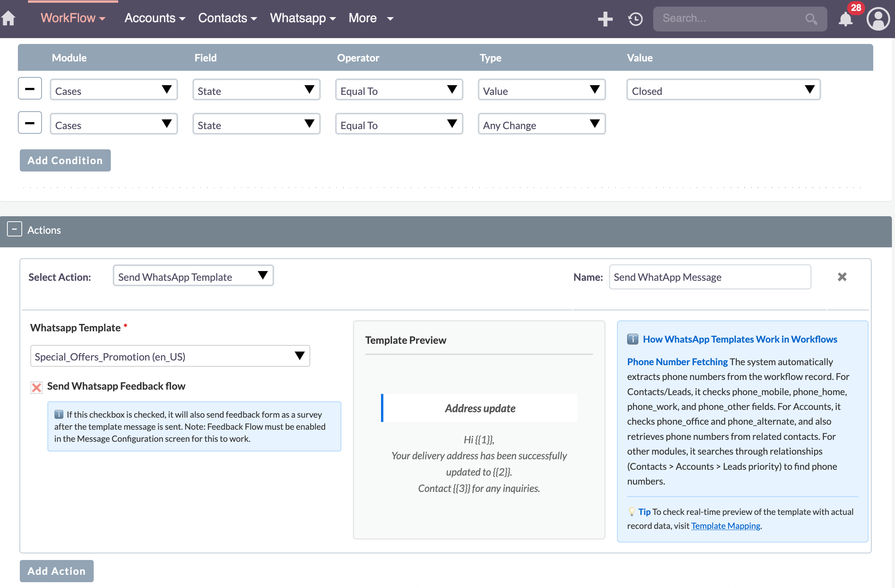Open the Any Change type dropdown
This screenshot has height=588, width=895.
[541, 124]
